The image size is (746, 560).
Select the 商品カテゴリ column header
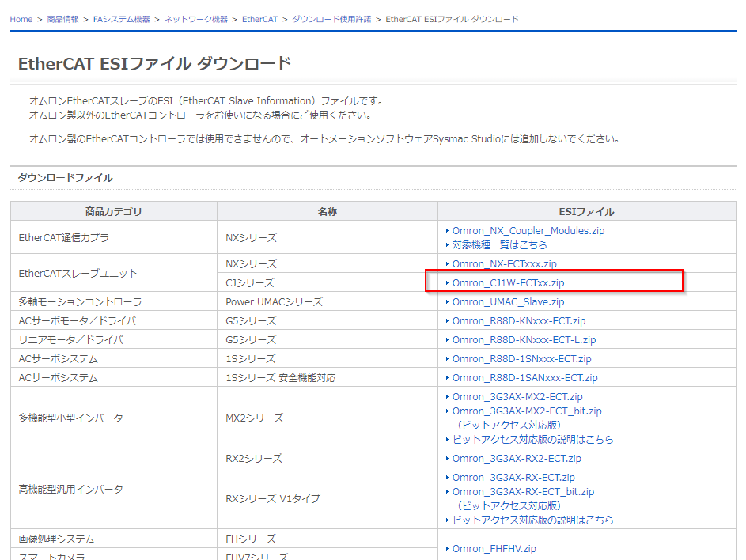coord(114,212)
